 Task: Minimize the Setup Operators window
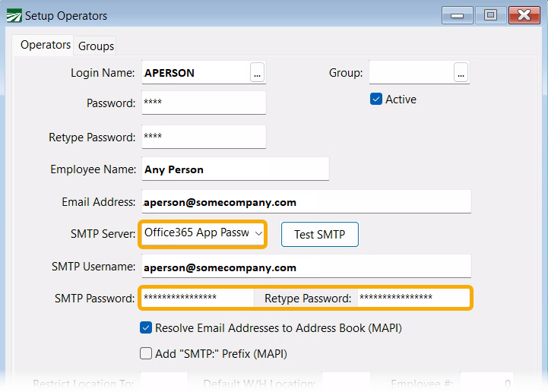[457, 15]
